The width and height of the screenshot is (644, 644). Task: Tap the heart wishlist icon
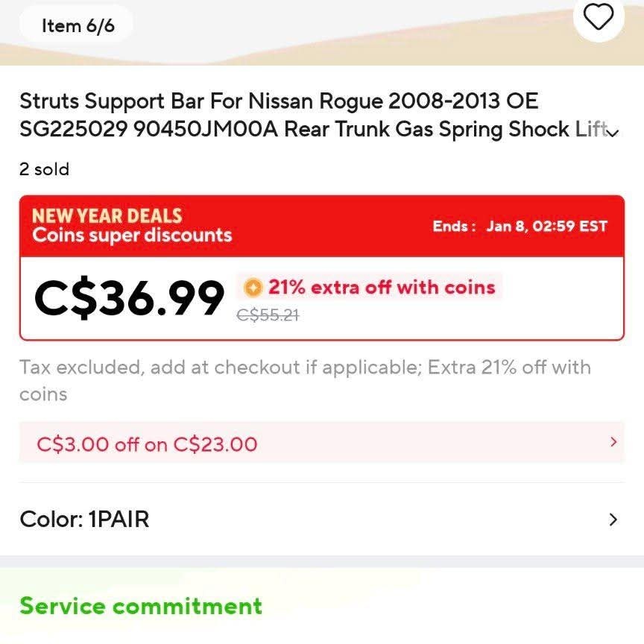(599, 16)
